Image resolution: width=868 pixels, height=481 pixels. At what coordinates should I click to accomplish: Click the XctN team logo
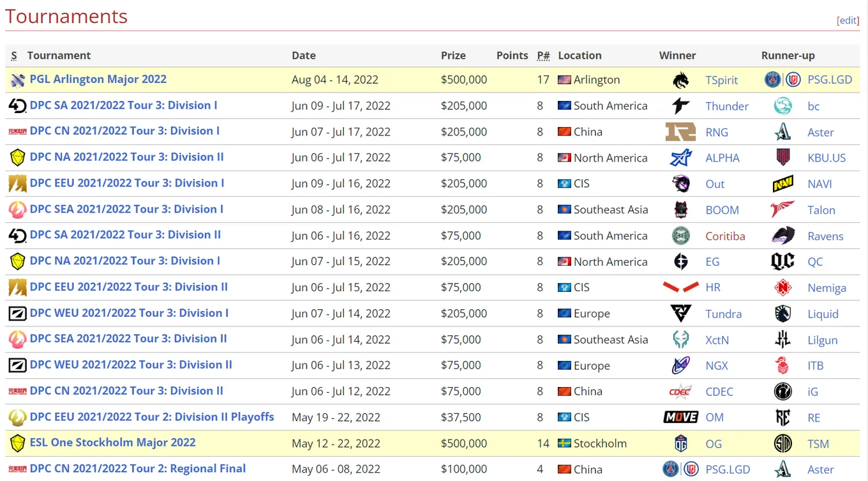point(681,340)
